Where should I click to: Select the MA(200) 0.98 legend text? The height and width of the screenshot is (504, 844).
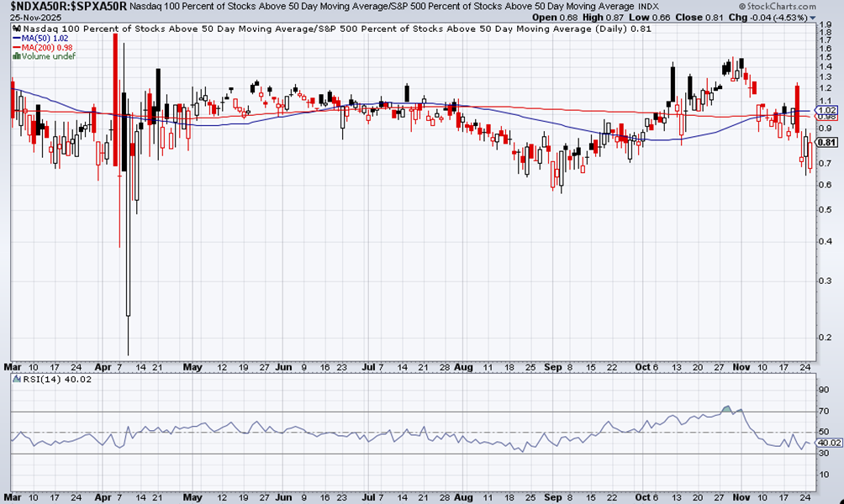pyautogui.click(x=47, y=48)
